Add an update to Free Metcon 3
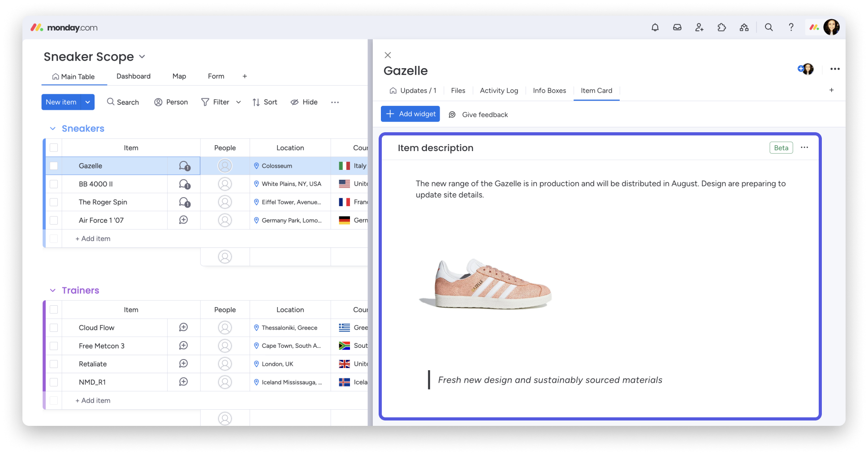Viewport: 868px width, 455px height. 183,346
